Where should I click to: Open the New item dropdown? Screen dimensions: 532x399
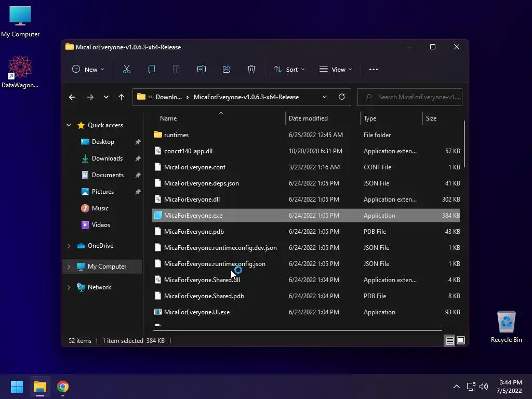88,69
